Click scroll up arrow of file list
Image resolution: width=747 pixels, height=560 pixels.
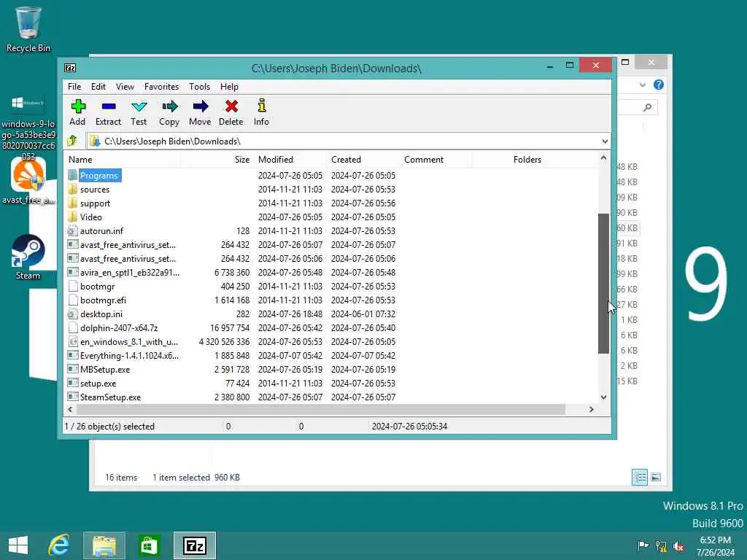tap(603, 157)
